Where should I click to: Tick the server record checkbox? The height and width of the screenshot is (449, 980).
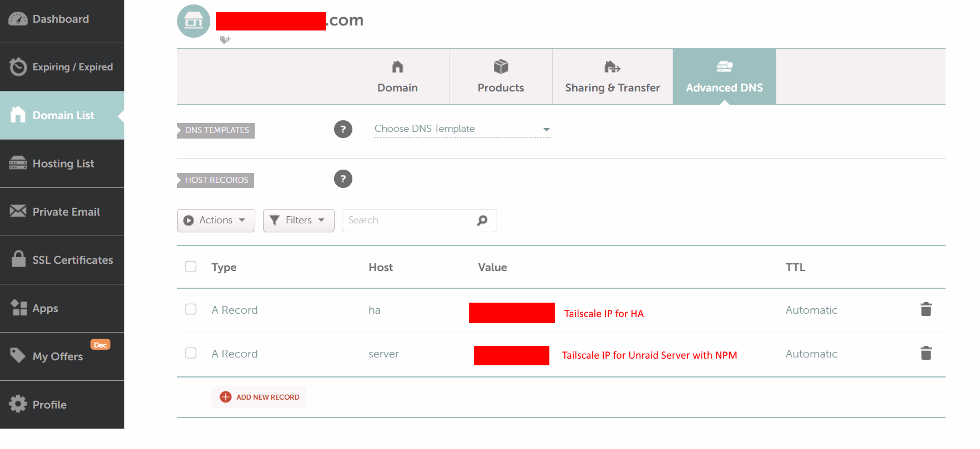(x=191, y=353)
